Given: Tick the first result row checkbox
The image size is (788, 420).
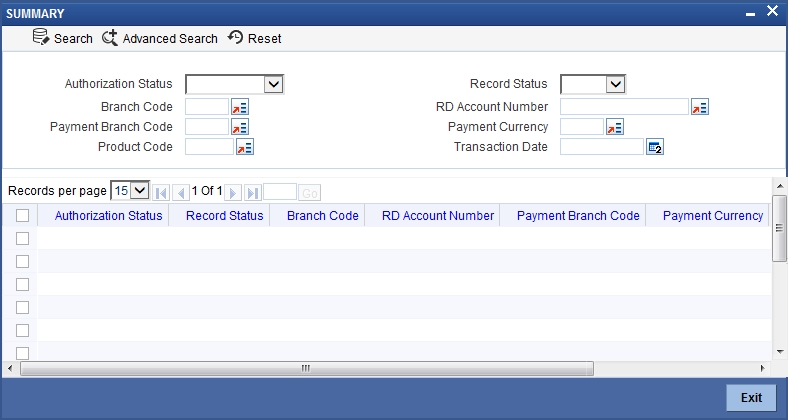Looking at the screenshot, I should (x=23, y=239).
